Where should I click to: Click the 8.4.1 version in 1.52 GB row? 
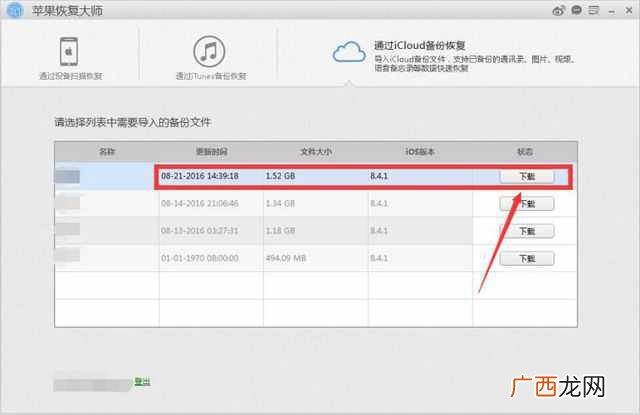[379, 176]
